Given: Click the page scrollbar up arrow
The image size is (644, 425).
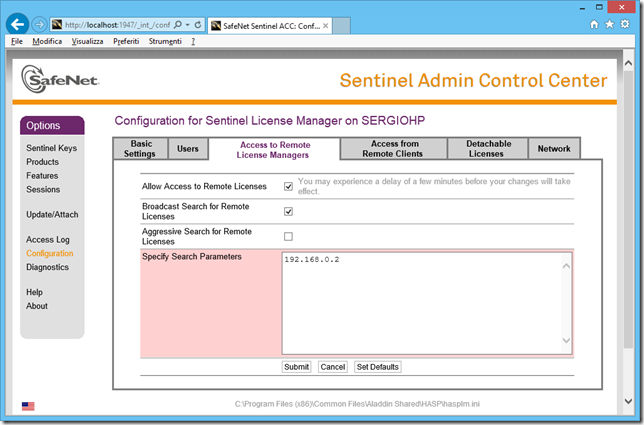Looking at the screenshot, I should pos(628,63).
